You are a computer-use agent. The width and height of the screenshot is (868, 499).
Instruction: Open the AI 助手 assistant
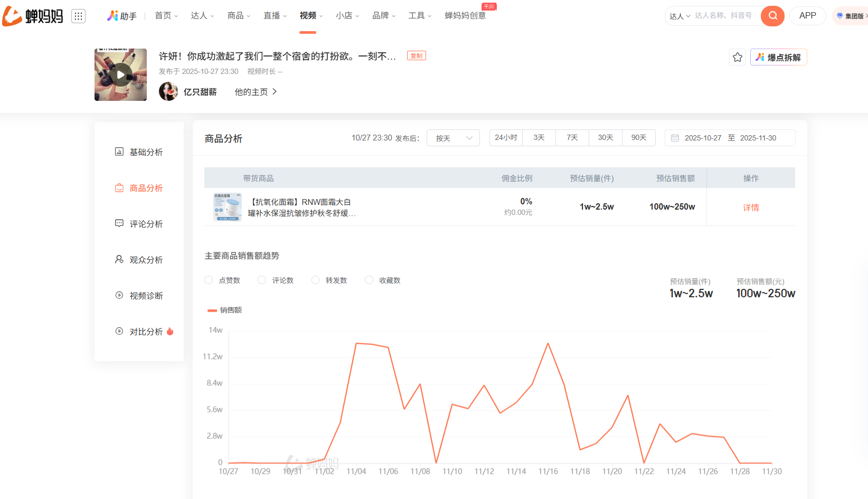[122, 16]
